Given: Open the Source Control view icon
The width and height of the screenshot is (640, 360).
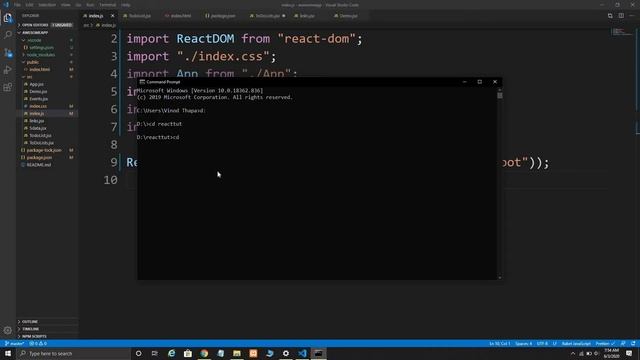Looking at the screenshot, I should coord(8,53).
